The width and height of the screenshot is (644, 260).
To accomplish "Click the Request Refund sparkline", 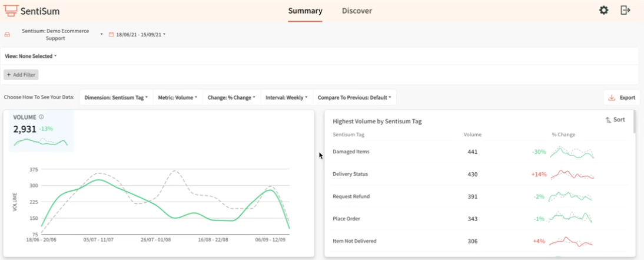I will pyautogui.click(x=571, y=196).
